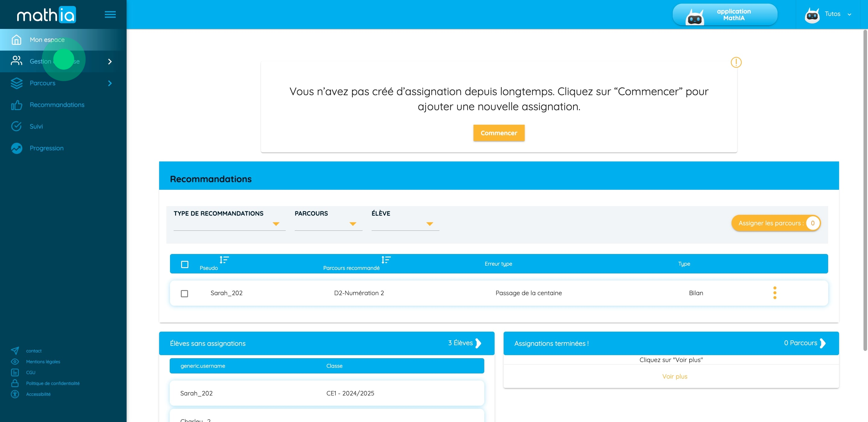
Task: Sort by Pseudo using the sort icon
Action: [x=224, y=260]
